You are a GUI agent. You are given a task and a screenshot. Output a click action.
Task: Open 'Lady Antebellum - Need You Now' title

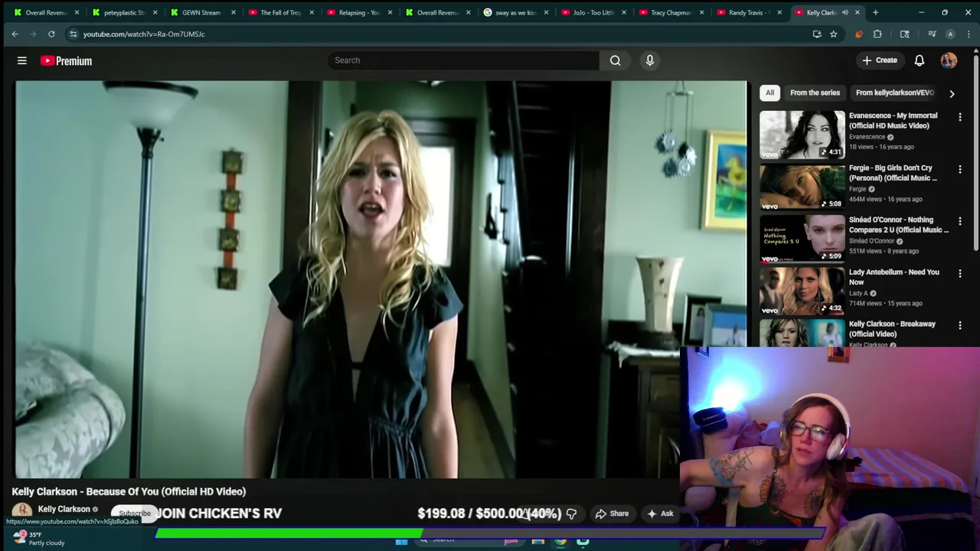pyautogui.click(x=893, y=277)
